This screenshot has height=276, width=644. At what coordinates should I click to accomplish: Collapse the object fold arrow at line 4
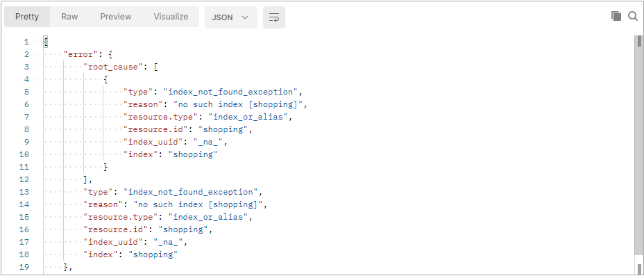click(x=37, y=79)
